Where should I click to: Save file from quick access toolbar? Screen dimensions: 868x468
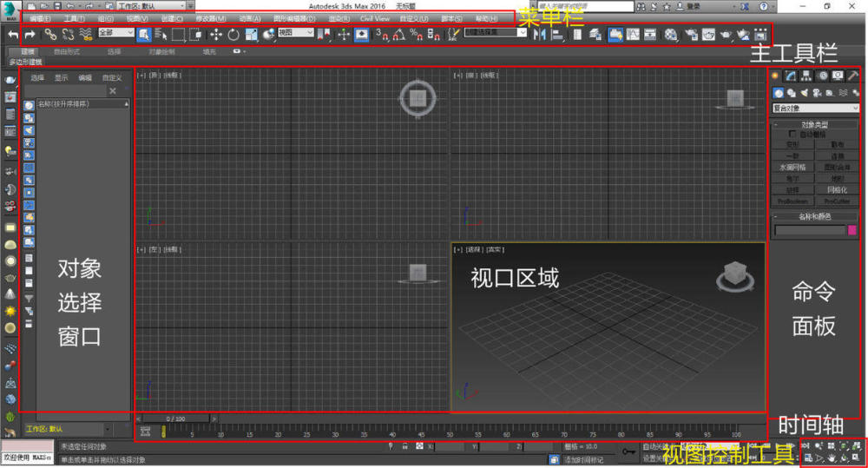tap(57, 6)
